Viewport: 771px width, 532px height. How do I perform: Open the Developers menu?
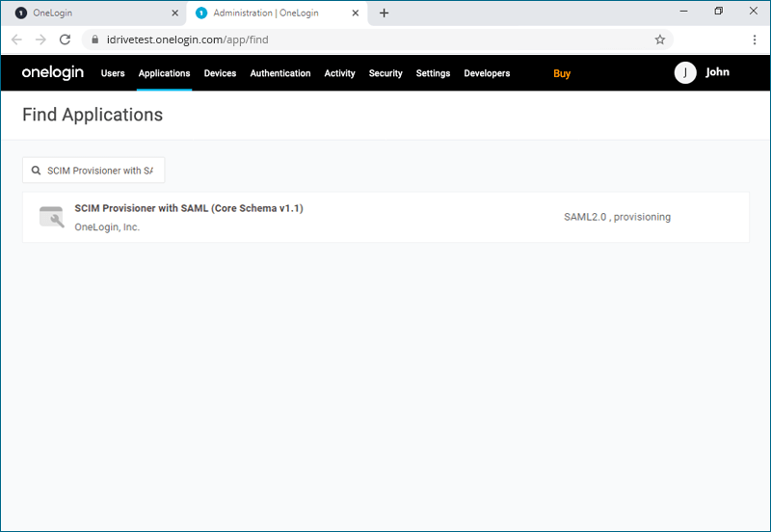[487, 73]
